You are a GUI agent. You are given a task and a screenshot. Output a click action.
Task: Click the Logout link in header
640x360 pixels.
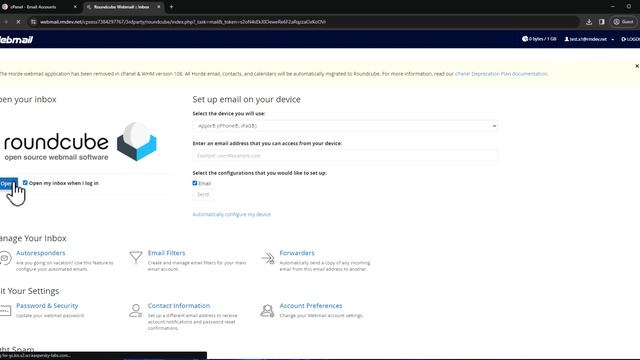tap(631, 39)
